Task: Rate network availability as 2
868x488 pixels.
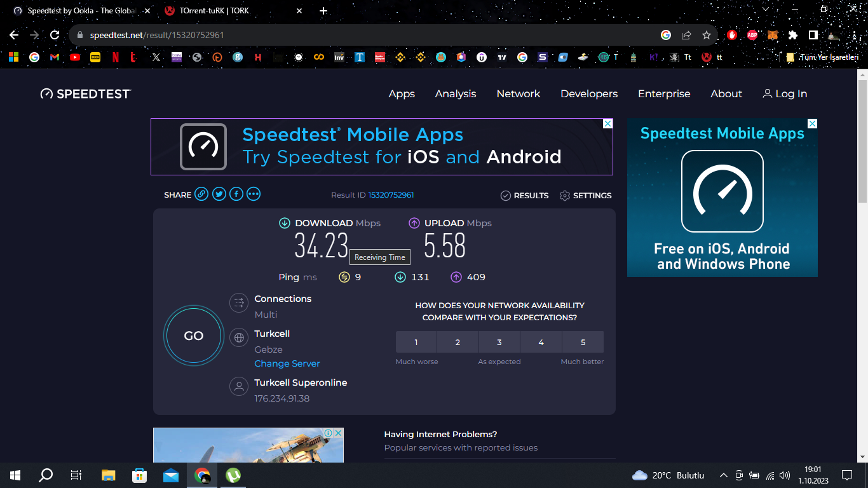Action: coord(458,342)
